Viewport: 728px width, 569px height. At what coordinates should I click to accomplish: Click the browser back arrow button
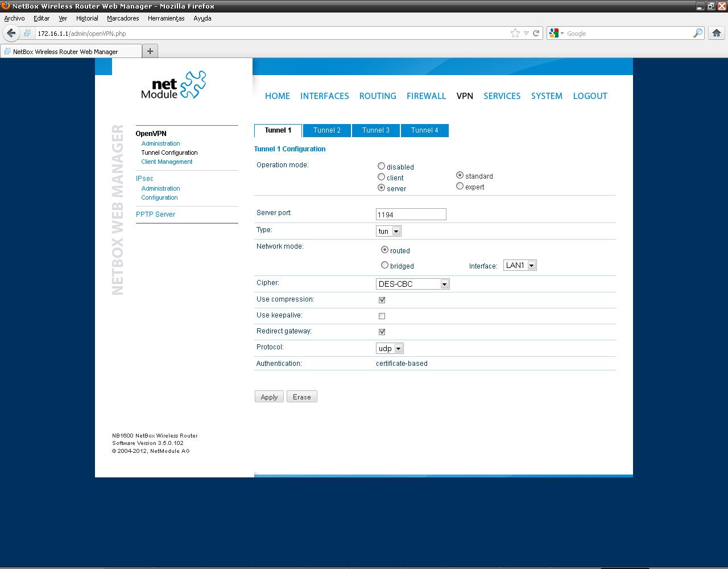(x=11, y=33)
